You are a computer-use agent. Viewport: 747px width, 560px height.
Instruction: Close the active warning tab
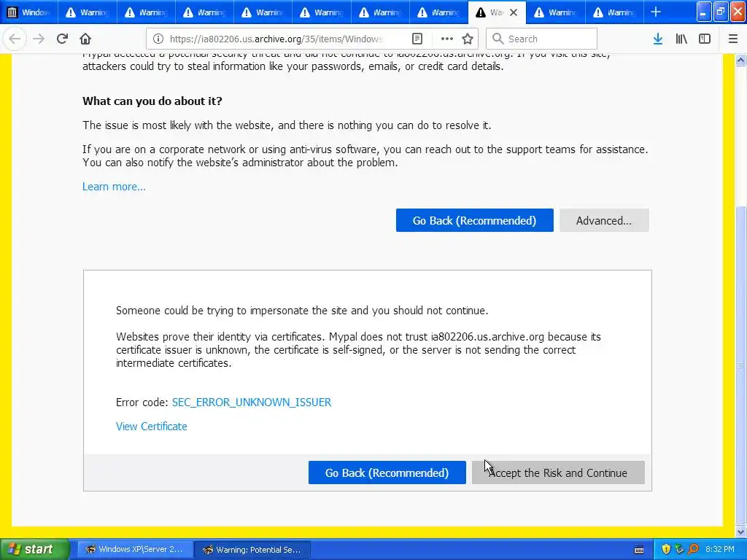click(514, 12)
